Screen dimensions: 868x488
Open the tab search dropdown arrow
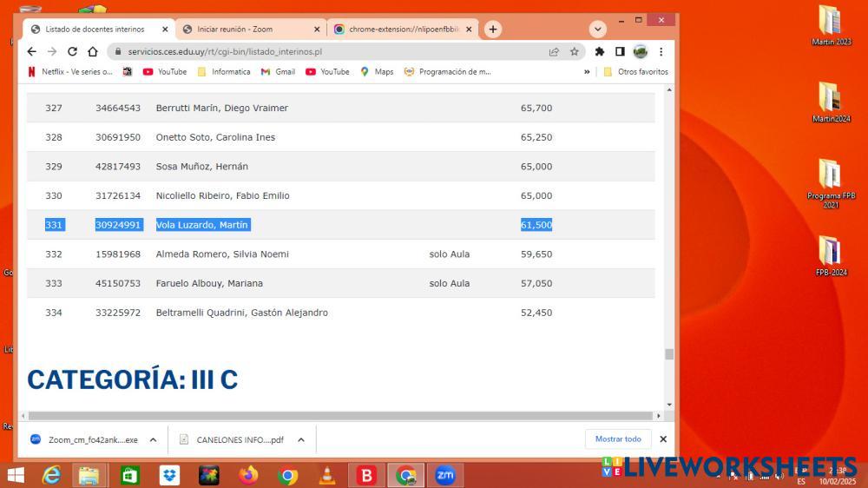pyautogui.click(x=597, y=29)
